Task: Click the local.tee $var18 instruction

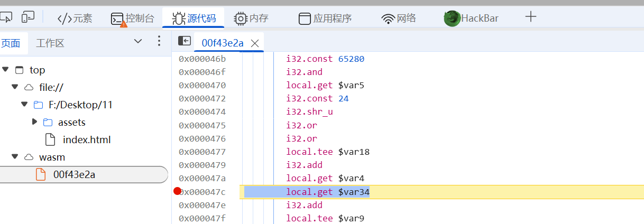Action: 328,152
